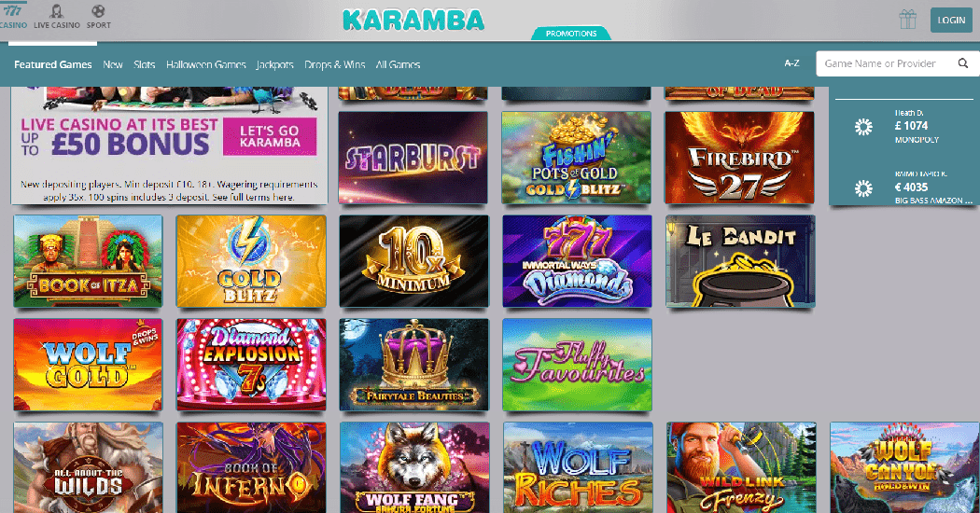Open the Promotions tab
Screen dimensions: 980x513
point(571,34)
